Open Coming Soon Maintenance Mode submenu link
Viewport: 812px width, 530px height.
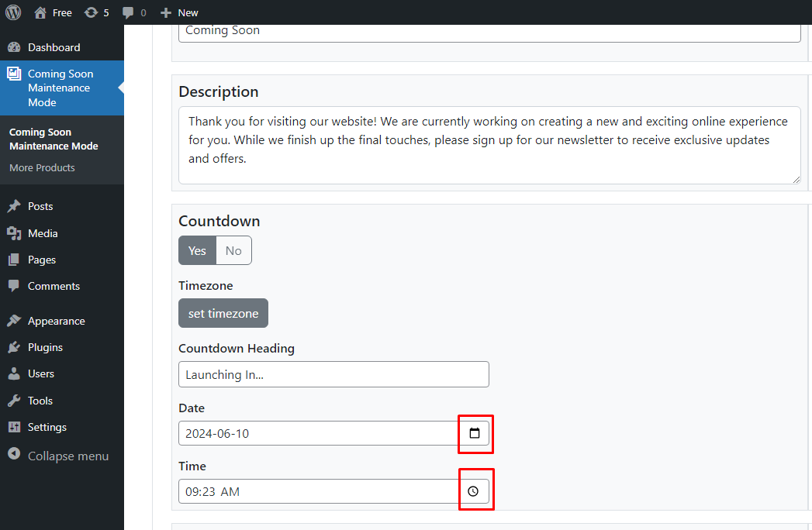(54, 139)
